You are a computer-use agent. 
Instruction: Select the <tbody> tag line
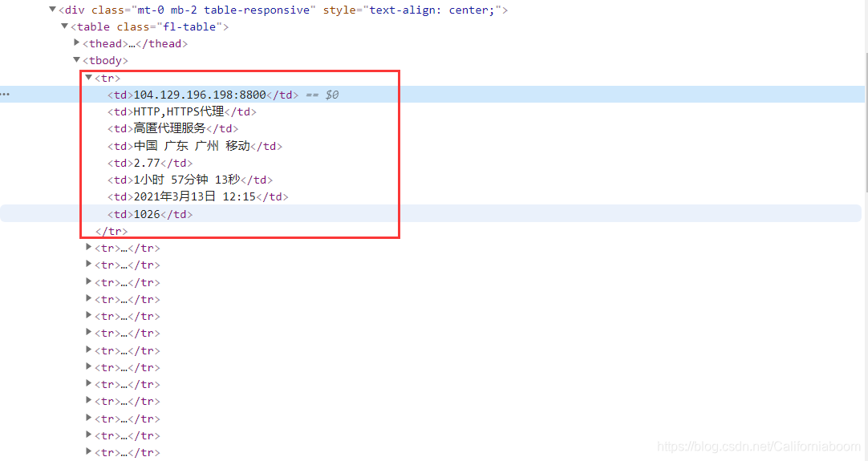(105, 60)
